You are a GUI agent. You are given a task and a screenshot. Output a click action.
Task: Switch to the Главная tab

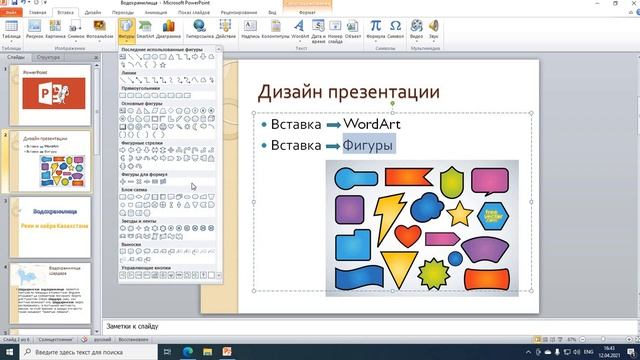(38, 12)
